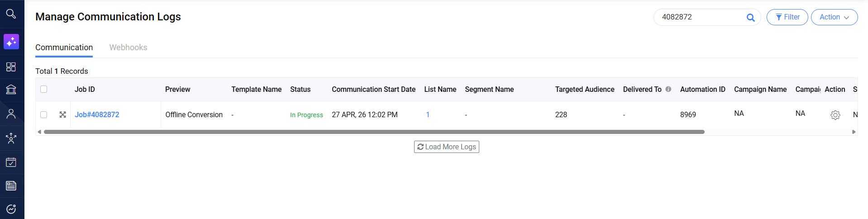Open the bank building sidebar icon

[x=11, y=89]
